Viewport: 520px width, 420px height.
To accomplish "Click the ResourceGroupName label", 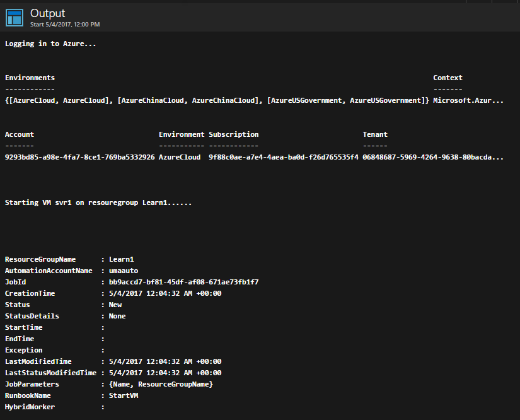I will (x=40, y=259).
